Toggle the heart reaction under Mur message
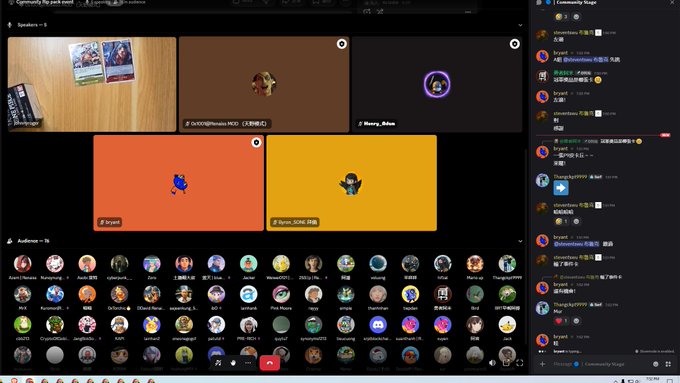 click(561, 321)
